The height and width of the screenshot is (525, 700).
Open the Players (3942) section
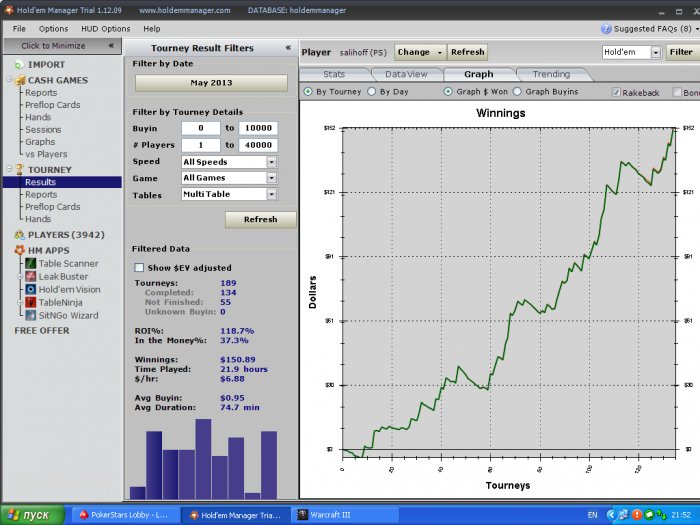point(62,234)
